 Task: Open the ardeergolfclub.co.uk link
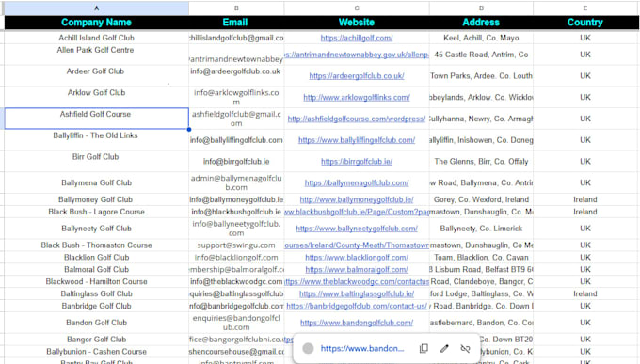tap(357, 76)
